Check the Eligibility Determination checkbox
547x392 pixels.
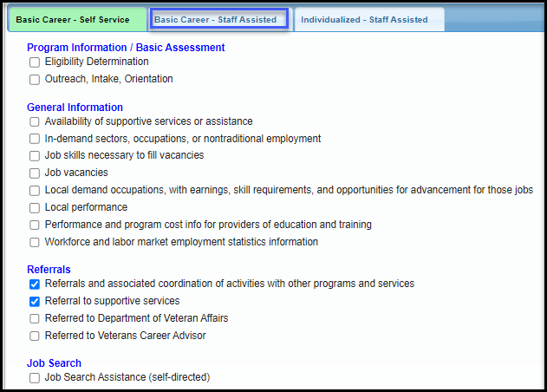[x=35, y=62]
